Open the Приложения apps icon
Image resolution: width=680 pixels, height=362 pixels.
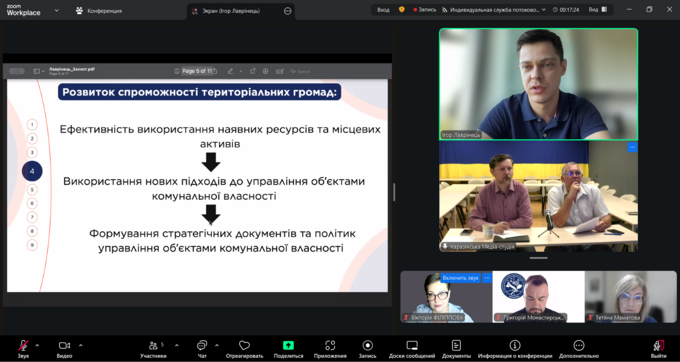coord(330,346)
